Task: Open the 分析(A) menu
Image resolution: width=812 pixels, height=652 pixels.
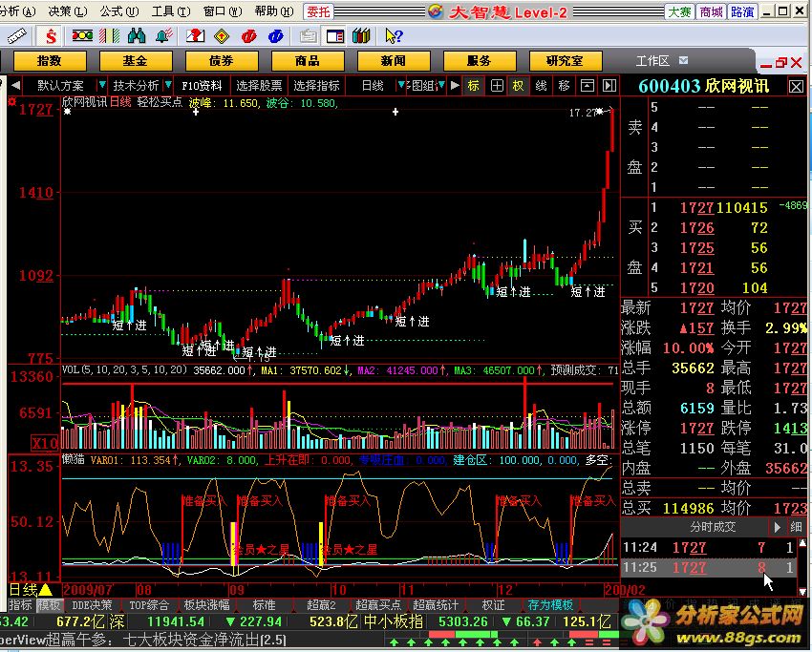Action: pos(16,11)
